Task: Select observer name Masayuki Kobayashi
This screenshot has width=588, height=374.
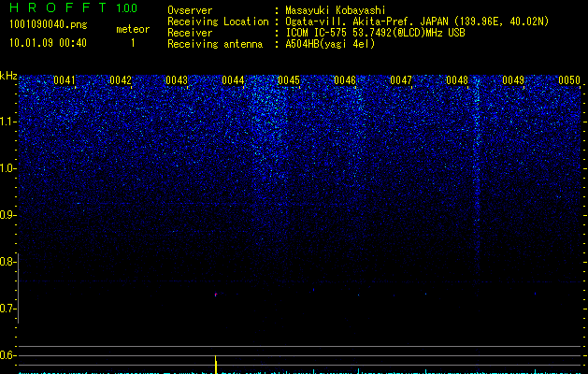Action: click(336, 10)
